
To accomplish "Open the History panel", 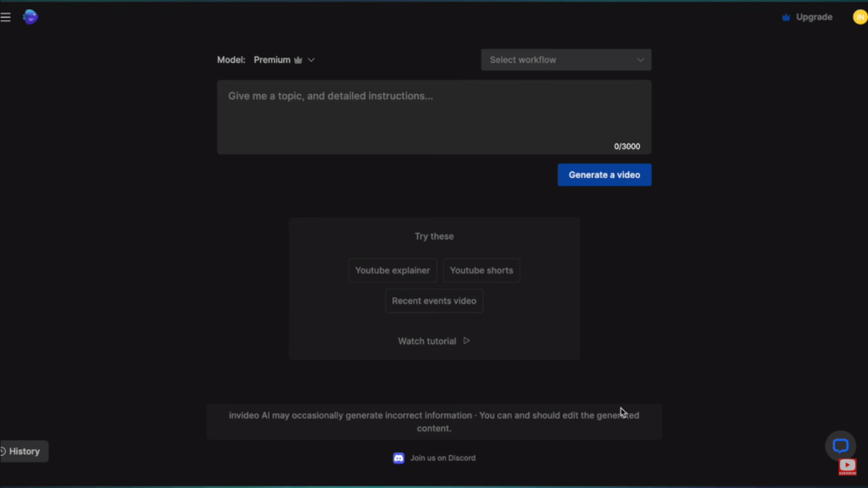I will pos(23,451).
